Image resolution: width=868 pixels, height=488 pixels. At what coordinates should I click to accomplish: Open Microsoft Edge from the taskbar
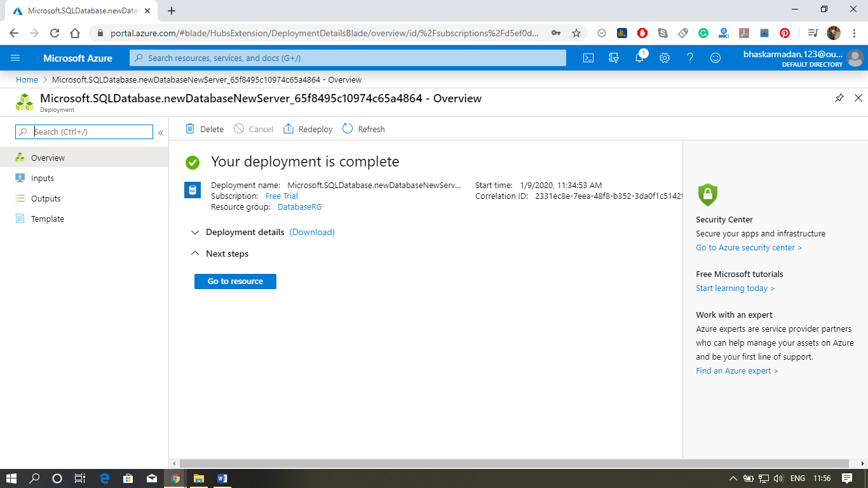105,478
